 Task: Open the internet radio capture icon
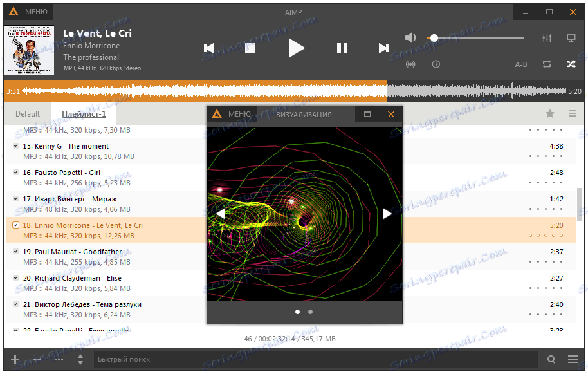(410, 64)
